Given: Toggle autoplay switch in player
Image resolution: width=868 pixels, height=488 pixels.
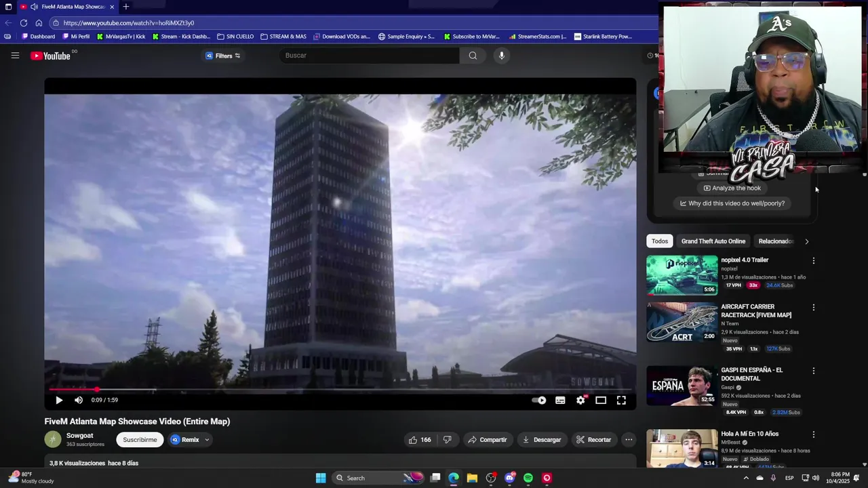Looking at the screenshot, I should (539, 401).
